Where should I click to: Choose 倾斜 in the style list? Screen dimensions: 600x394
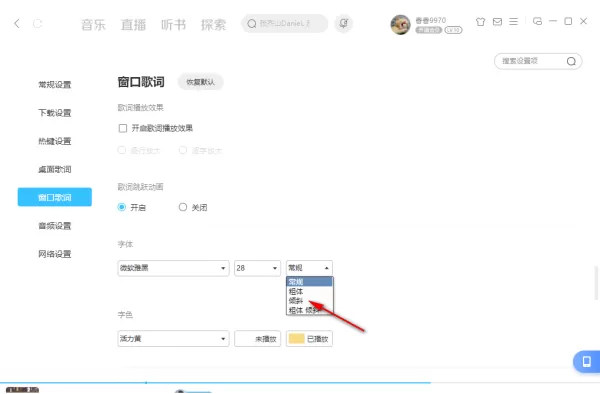[x=310, y=301]
